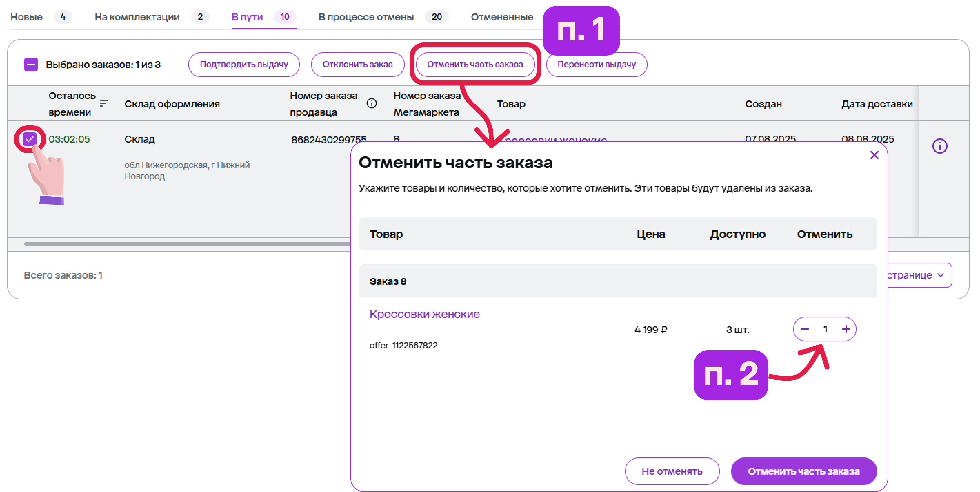The image size is (980, 492).
Task: Toggle the select-all orders checkbox
Action: [31, 64]
